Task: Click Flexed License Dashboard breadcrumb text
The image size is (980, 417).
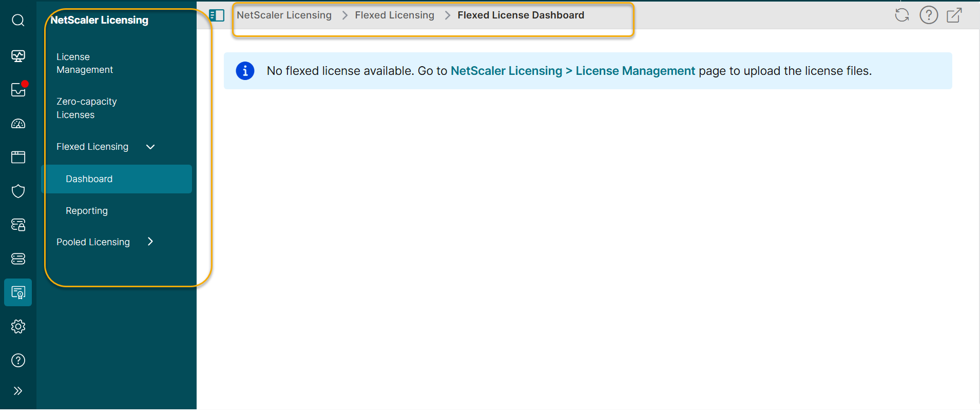Action: click(x=521, y=15)
